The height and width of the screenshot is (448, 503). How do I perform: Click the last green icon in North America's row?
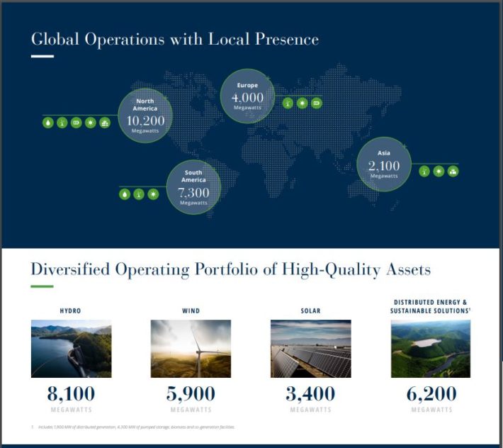[x=105, y=123]
